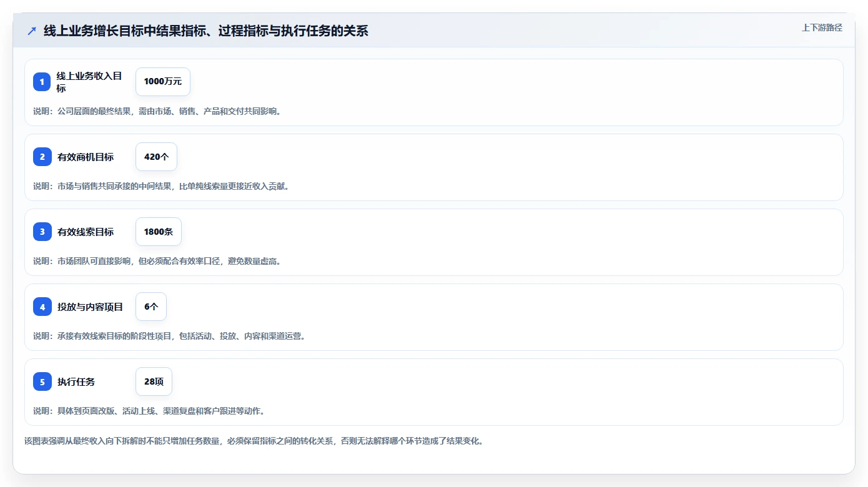
Task: Click the description starting 承接有效线索目标
Action: [x=169, y=336]
